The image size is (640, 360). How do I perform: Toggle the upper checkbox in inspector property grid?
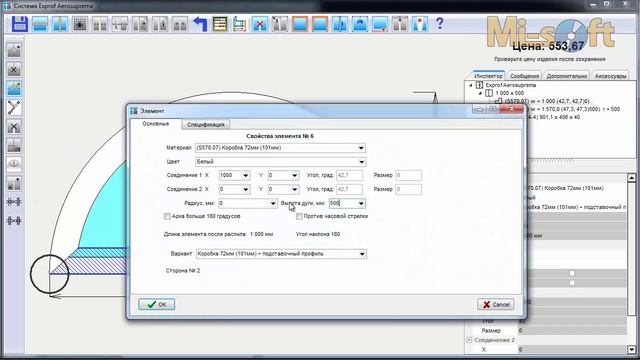coord(572,273)
